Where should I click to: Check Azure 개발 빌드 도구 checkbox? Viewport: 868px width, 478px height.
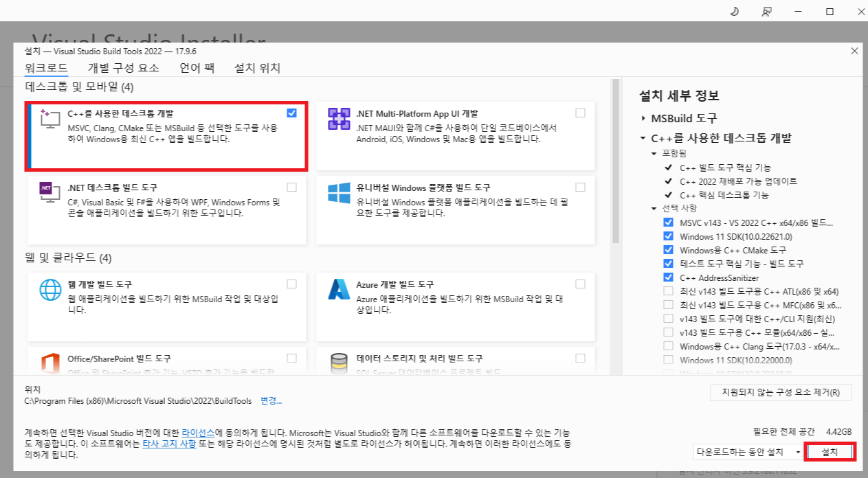pos(580,284)
